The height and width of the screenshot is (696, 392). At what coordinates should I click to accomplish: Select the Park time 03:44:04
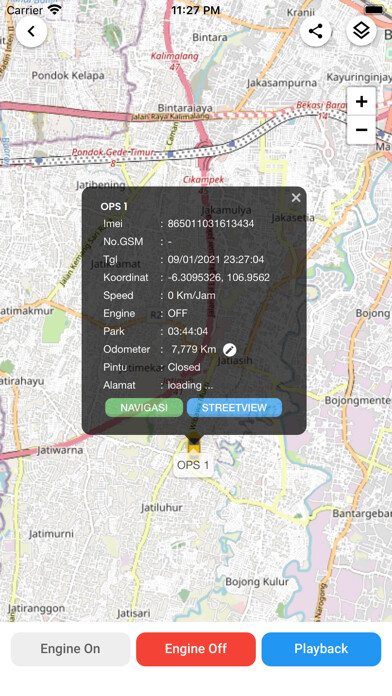tap(188, 332)
